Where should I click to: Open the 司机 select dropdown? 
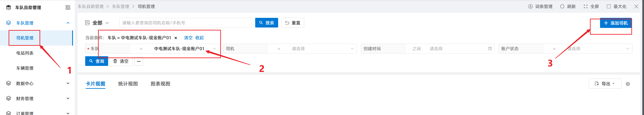(323, 49)
